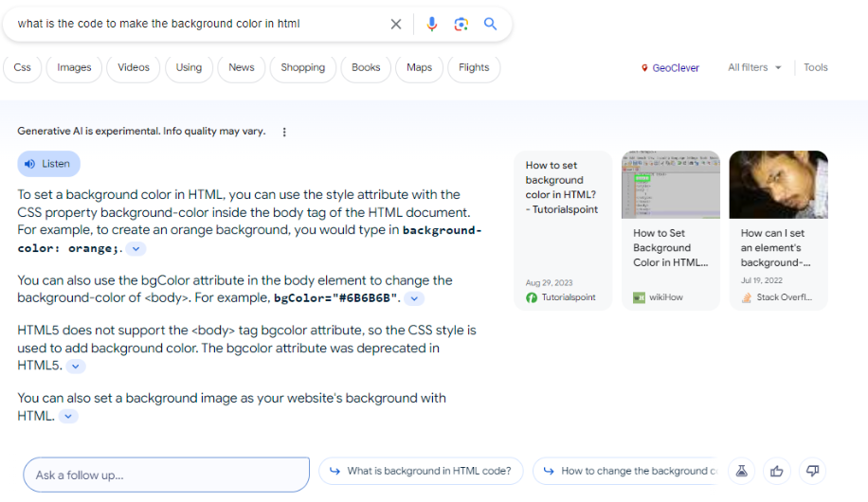Image resolution: width=868 pixels, height=502 pixels.
Task: Switch to the Videos filter tab
Action: 134,67
